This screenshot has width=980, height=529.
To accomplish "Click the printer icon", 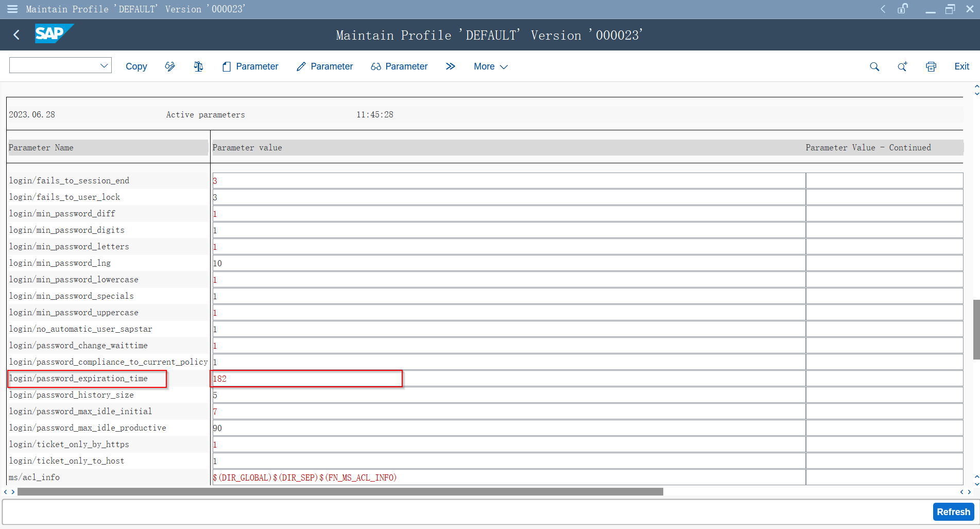I will pyautogui.click(x=931, y=66).
